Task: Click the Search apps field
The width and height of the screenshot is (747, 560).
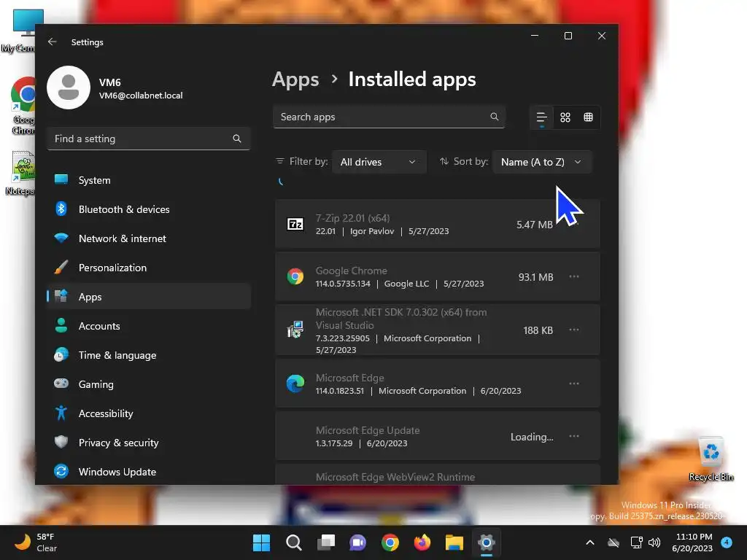Action: tap(389, 117)
